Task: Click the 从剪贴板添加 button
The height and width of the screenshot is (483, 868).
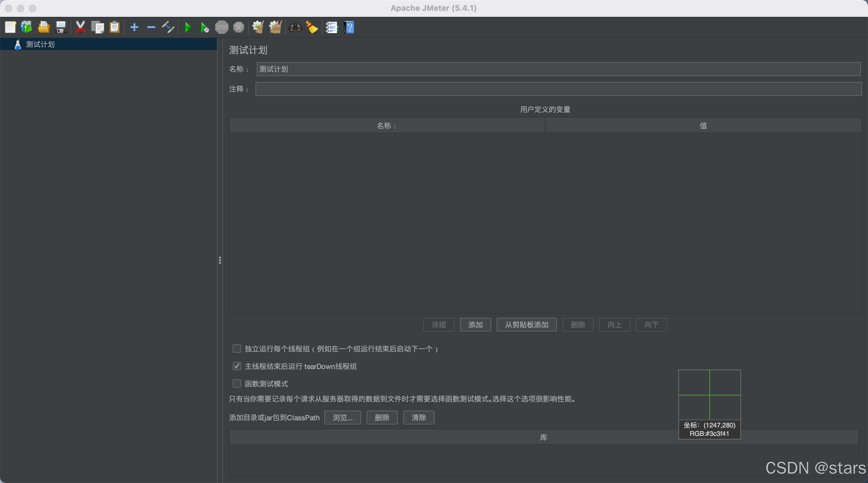Action: 527,325
